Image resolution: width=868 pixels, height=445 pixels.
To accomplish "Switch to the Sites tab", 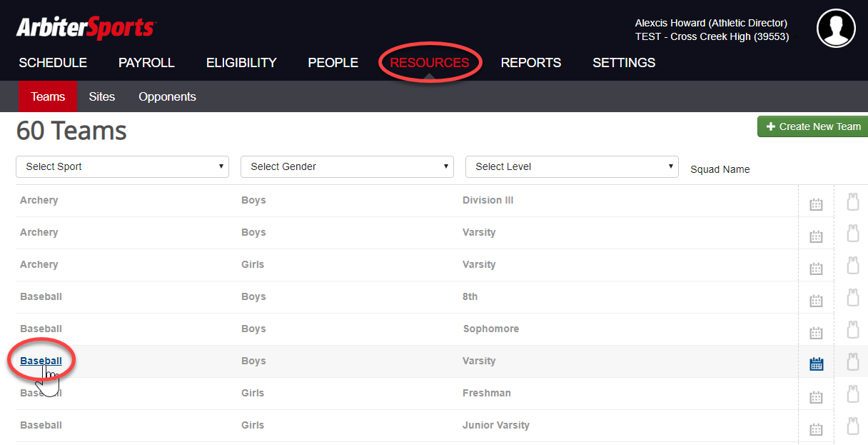I will point(102,96).
